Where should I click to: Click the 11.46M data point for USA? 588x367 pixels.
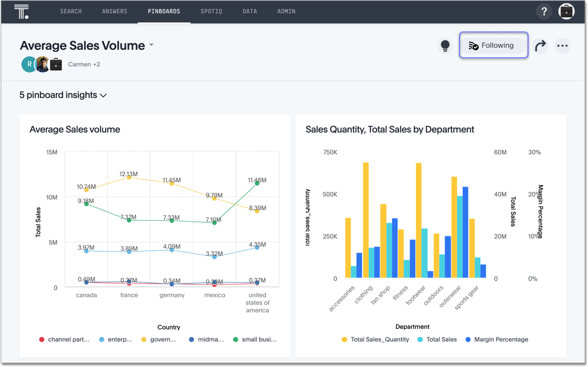(x=257, y=183)
